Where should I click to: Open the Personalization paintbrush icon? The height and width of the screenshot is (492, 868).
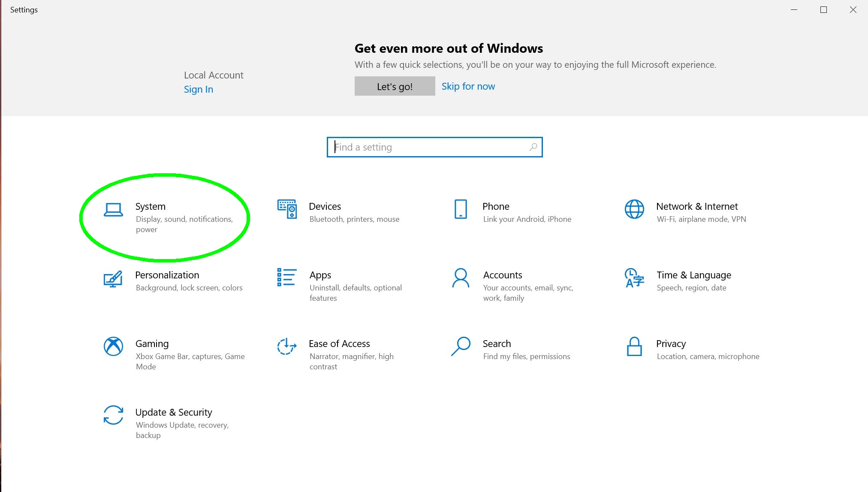coord(113,279)
